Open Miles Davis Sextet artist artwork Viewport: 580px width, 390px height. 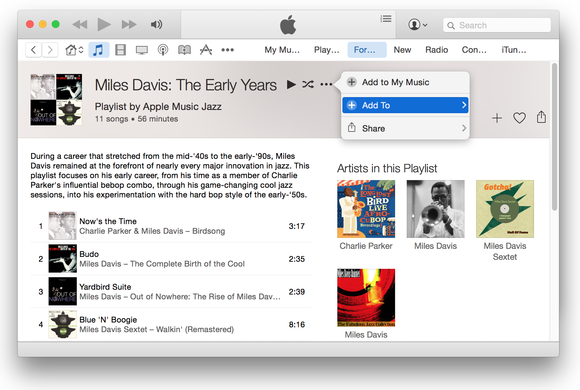click(505, 209)
